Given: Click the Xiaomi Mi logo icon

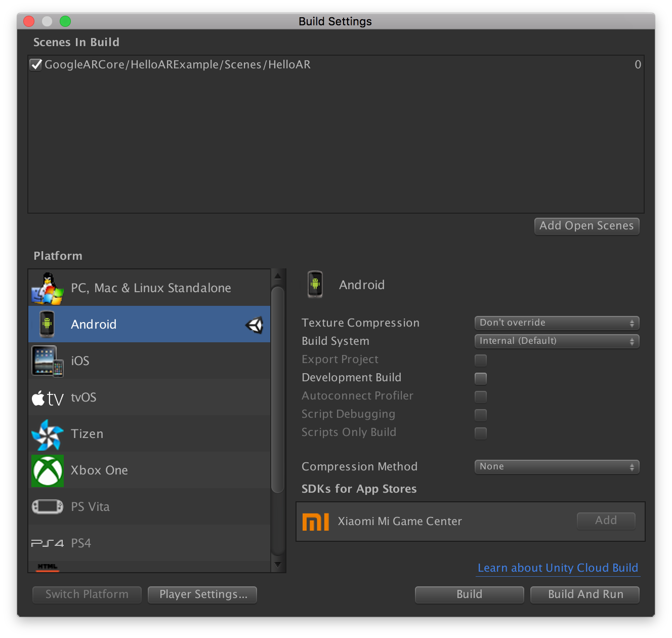Looking at the screenshot, I should tap(315, 522).
